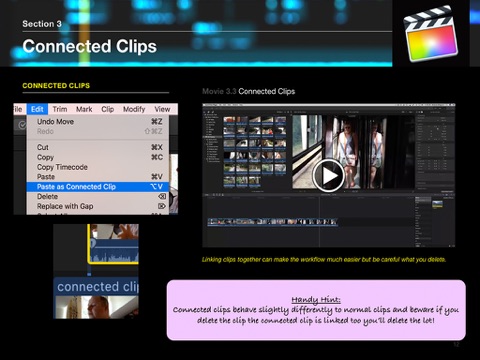480x360 pixels.
Task: Click the Redo menu entry
Action: pyautogui.click(x=98, y=131)
